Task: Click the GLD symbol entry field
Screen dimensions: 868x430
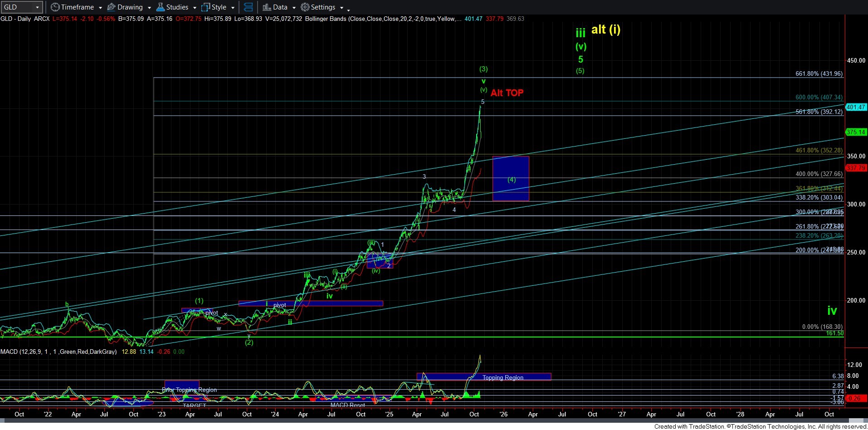Action: [16, 7]
